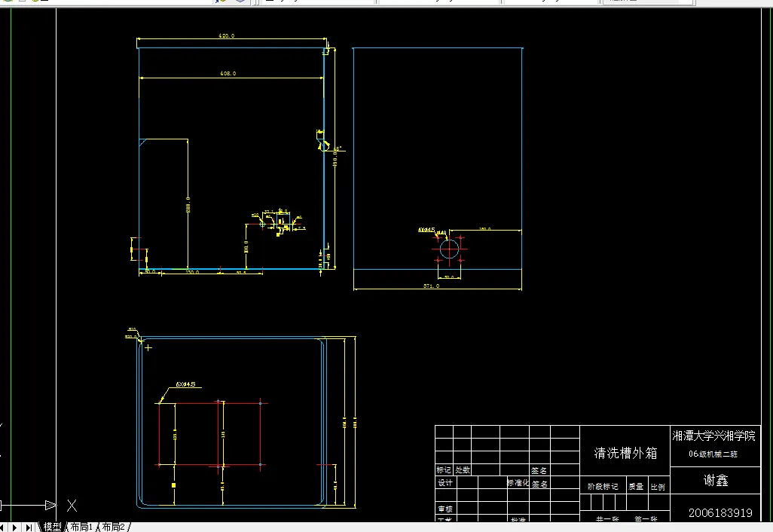Click the 处数 cell in title block
This screenshot has width=773, height=532.
tap(463, 470)
